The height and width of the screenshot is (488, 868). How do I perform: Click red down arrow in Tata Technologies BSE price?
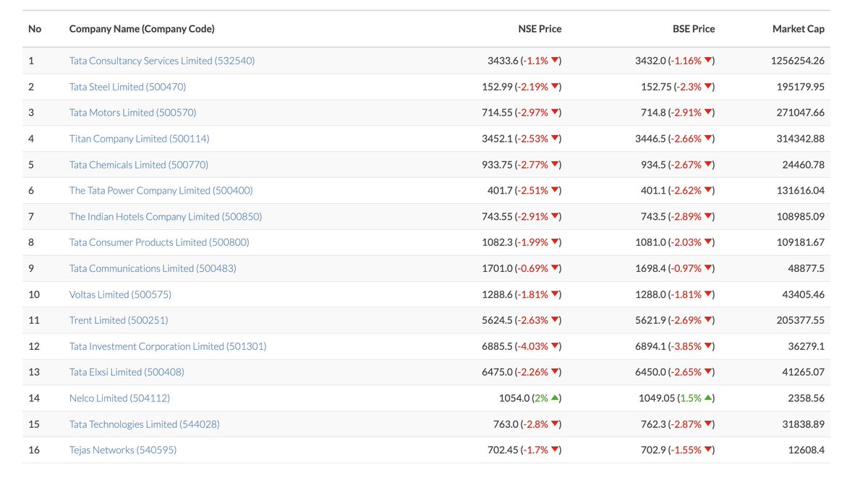click(708, 424)
